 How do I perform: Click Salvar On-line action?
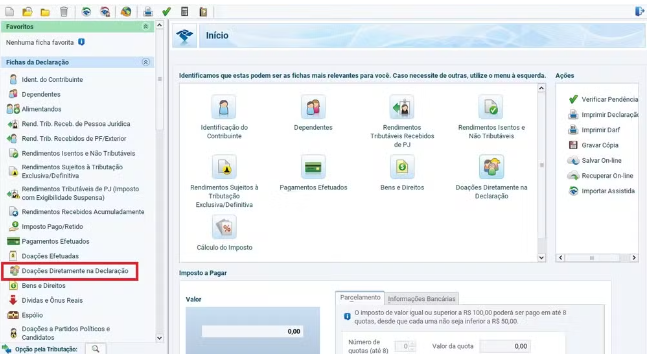point(595,160)
